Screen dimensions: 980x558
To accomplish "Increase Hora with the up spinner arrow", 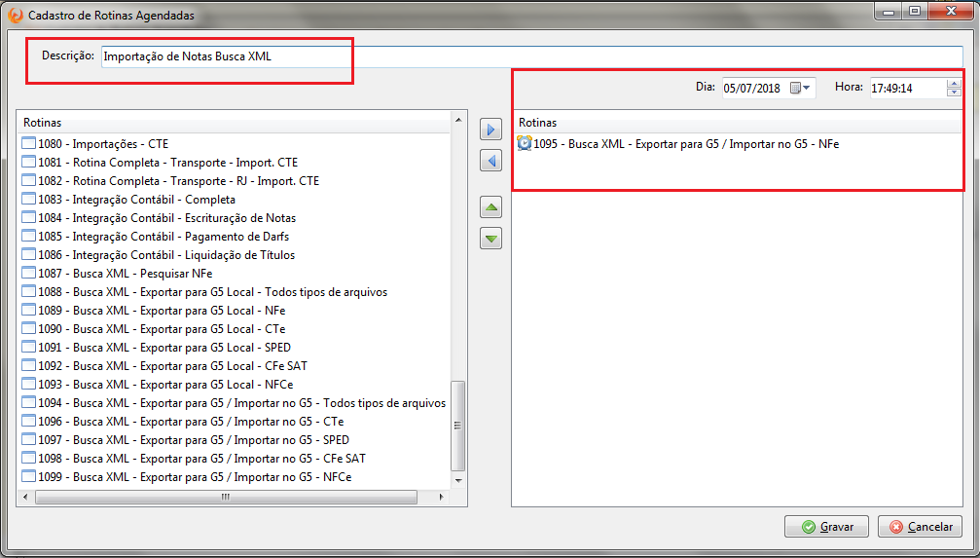I will pos(954,83).
